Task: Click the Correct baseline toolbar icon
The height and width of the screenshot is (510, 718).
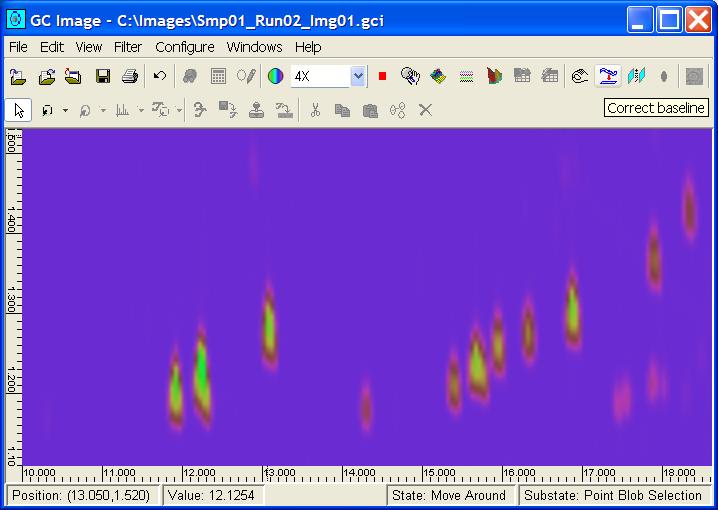Action: tap(607, 76)
